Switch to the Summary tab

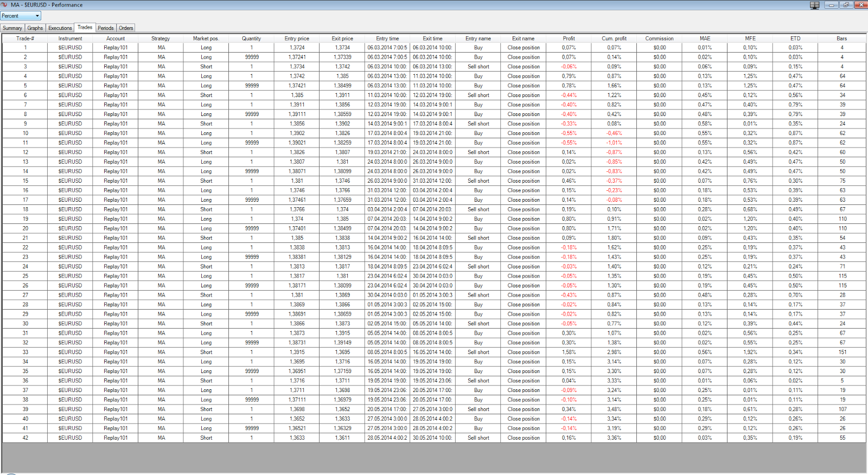coord(12,28)
